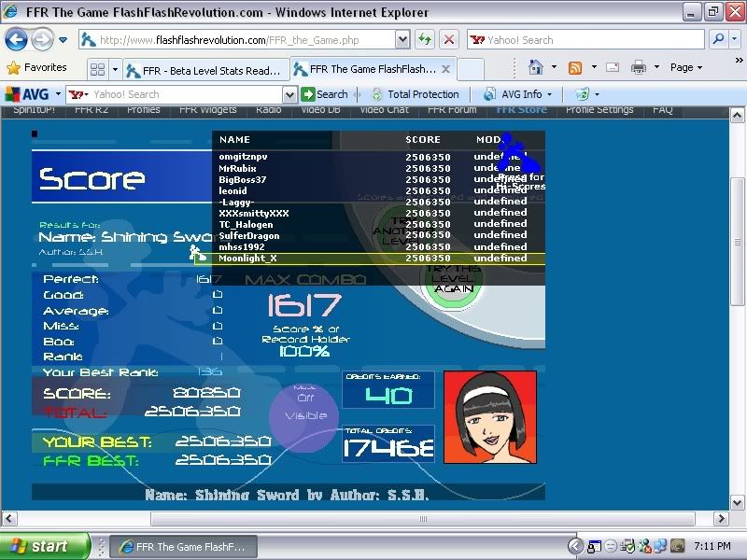The height and width of the screenshot is (560, 747).
Task: Switch to FFR Beta Level Stats tab
Action: tap(204, 69)
